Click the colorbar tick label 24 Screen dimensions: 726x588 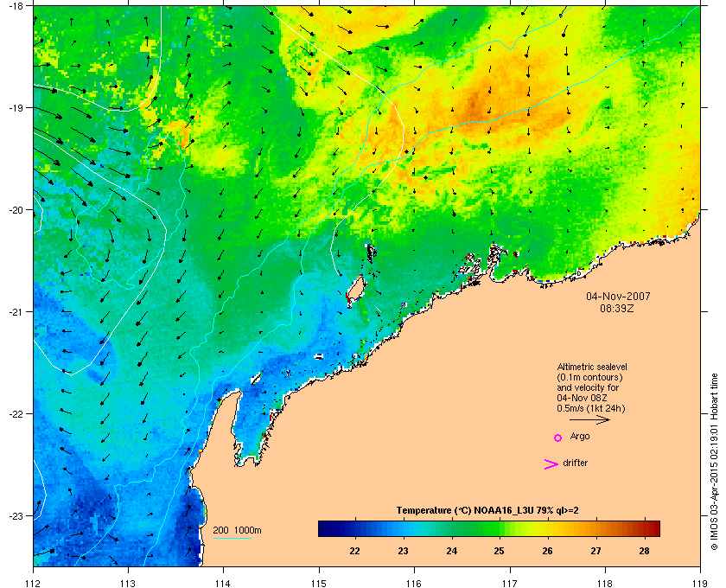pos(451,551)
